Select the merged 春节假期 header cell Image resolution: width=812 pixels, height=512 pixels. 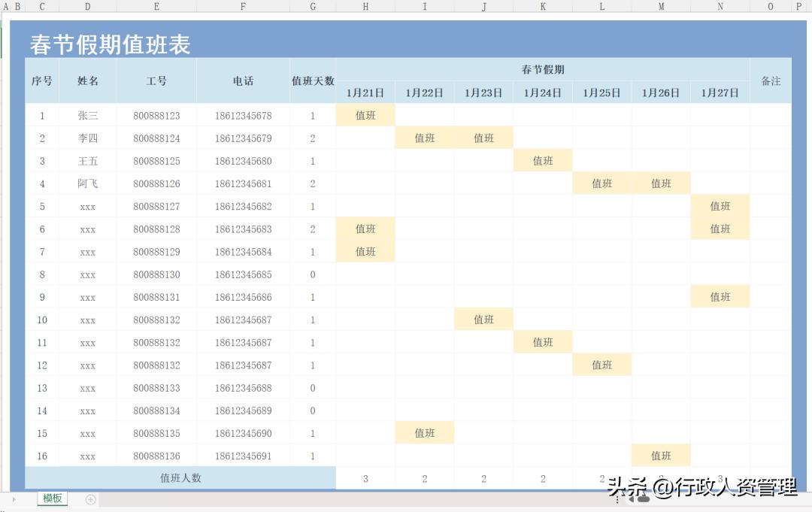point(542,69)
